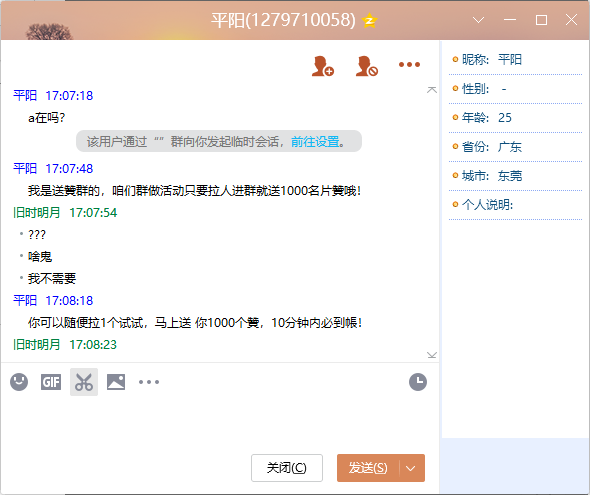Click the chat scroll-up arrow
The height and width of the screenshot is (495, 590).
coord(432,90)
